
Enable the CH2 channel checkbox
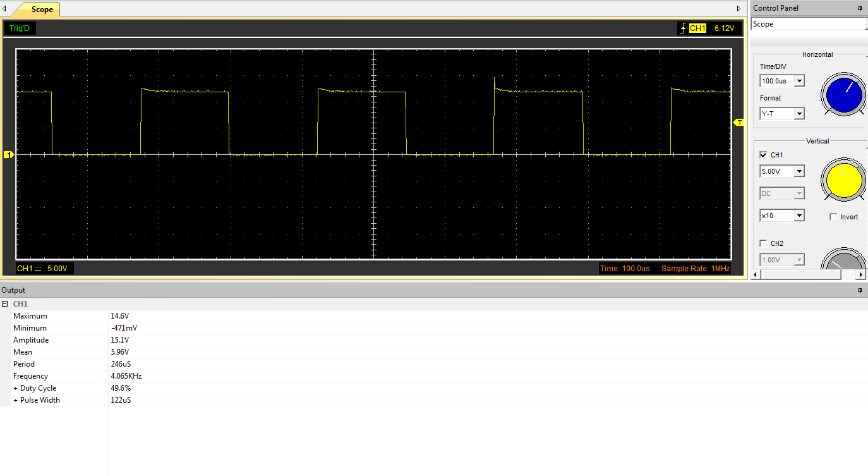(763, 243)
